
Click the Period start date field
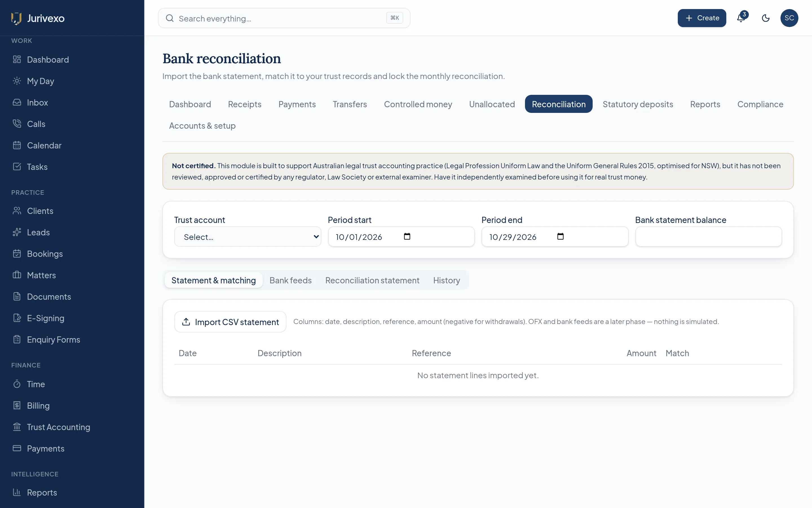pyautogui.click(x=401, y=237)
